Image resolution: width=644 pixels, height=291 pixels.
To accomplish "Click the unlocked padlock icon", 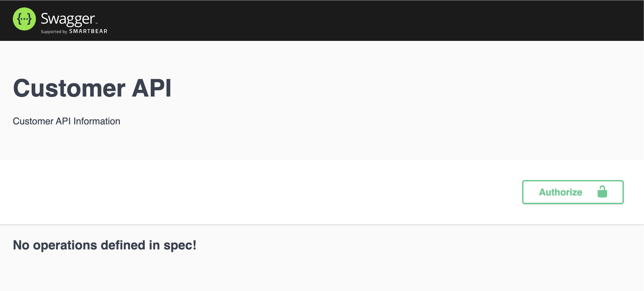I will (602, 192).
